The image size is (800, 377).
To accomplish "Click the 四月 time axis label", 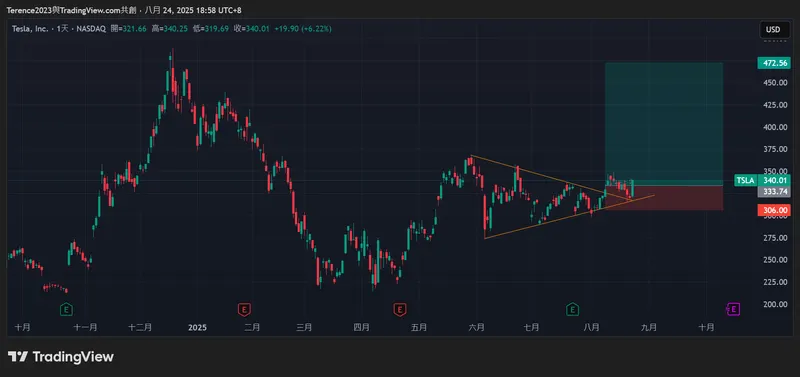I will click(x=361, y=327).
